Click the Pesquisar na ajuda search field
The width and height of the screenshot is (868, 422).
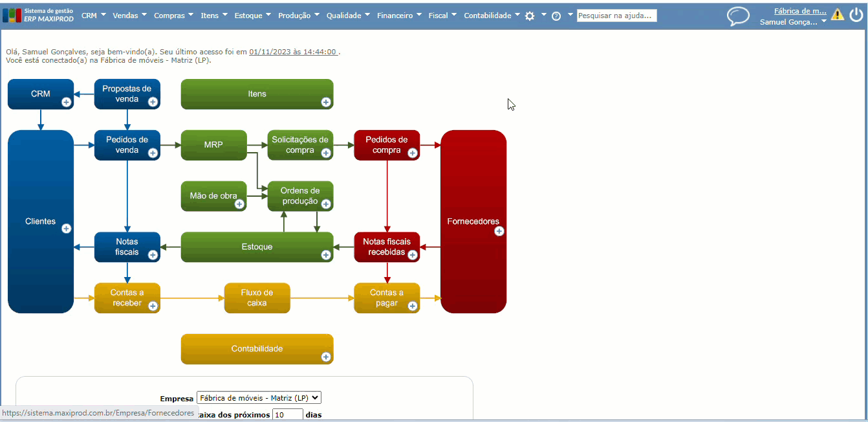pyautogui.click(x=616, y=16)
